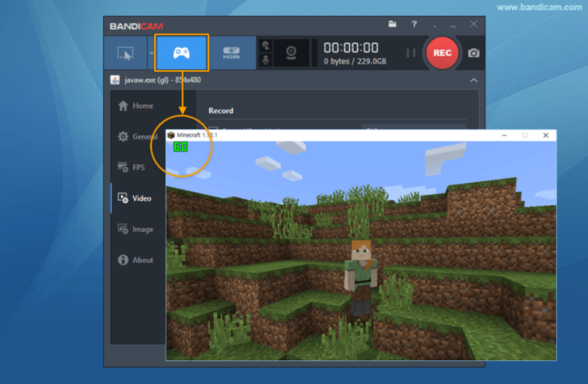Maximize the Minecraft window
This screenshot has width=588, height=384.
tap(525, 135)
